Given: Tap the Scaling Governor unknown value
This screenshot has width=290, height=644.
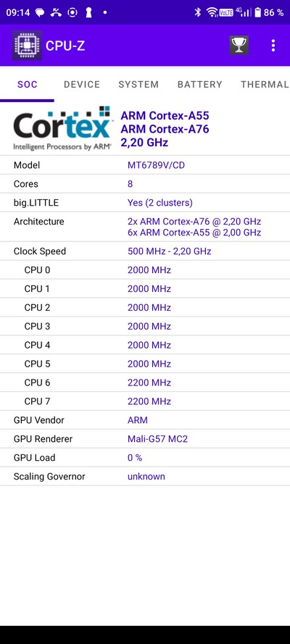Looking at the screenshot, I should pyautogui.click(x=146, y=477).
